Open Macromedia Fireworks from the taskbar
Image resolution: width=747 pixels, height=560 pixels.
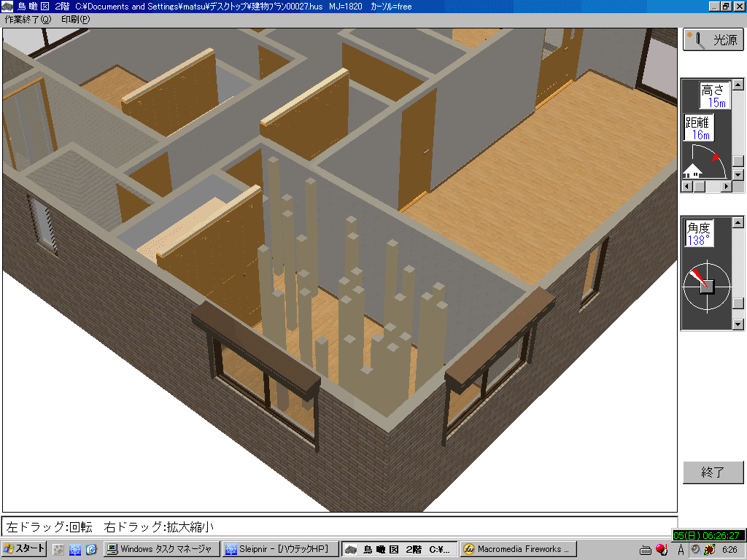pyautogui.click(x=518, y=549)
